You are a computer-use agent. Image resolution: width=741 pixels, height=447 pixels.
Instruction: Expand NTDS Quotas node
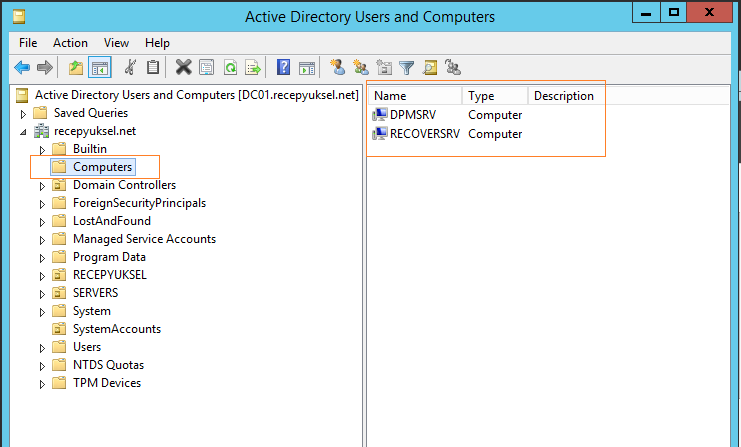point(42,366)
